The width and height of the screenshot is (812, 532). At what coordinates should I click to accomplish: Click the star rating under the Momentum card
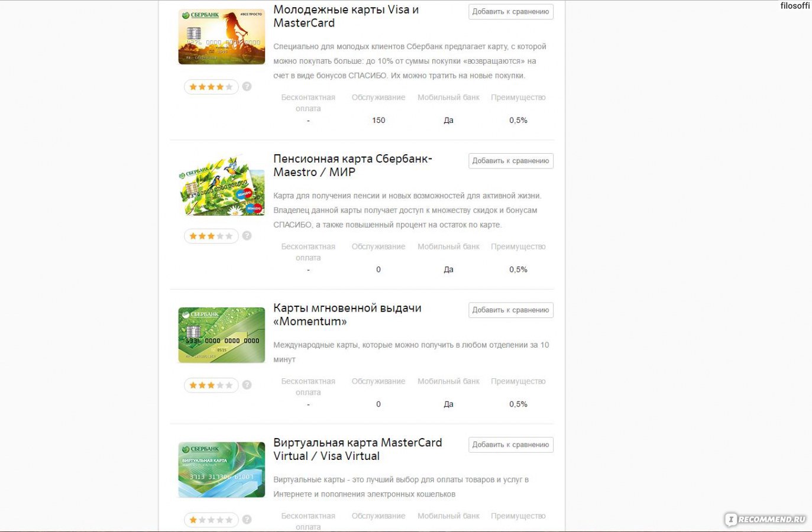[211, 385]
